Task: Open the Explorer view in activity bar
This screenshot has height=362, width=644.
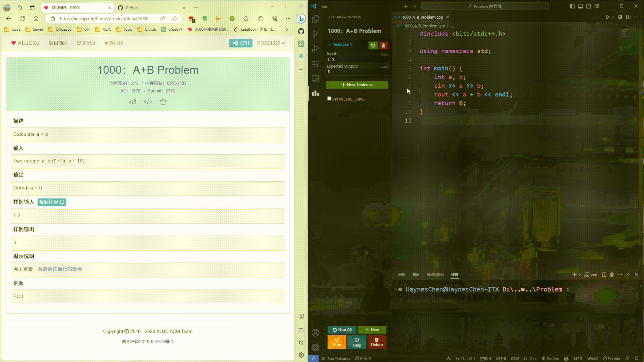Action: (x=315, y=19)
